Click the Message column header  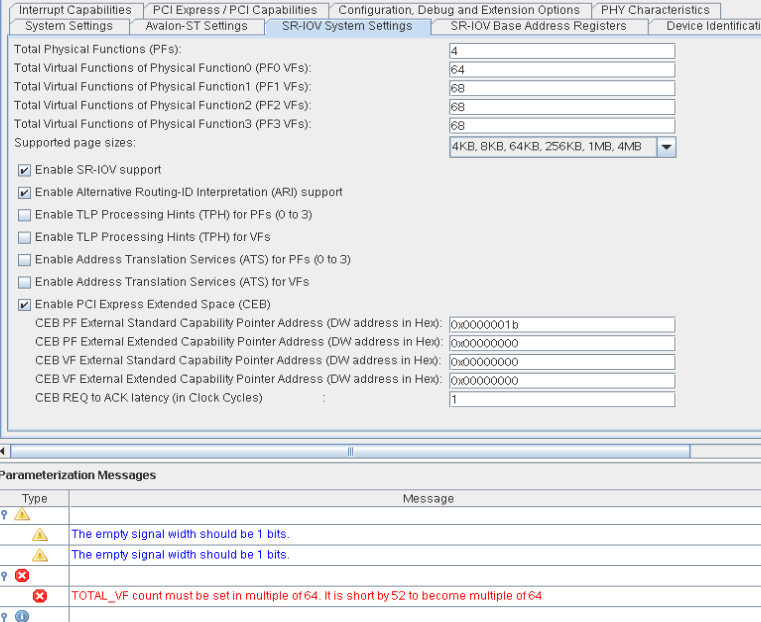pyautogui.click(x=428, y=498)
